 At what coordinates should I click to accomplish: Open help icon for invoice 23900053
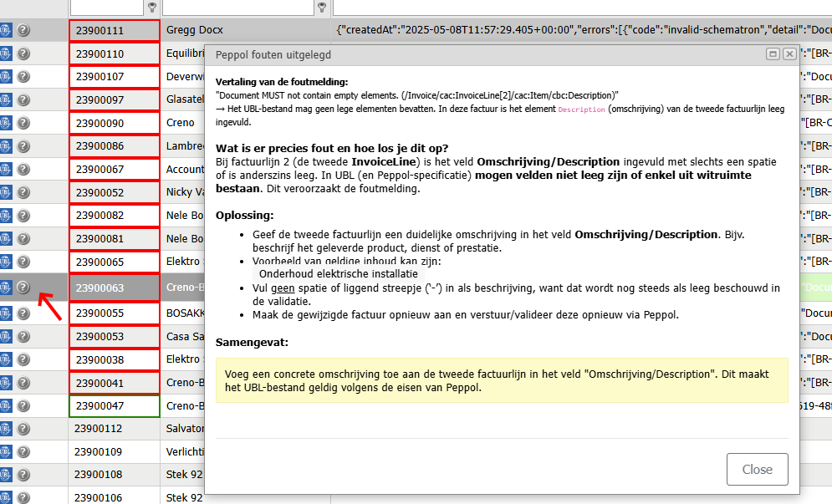click(23, 336)
